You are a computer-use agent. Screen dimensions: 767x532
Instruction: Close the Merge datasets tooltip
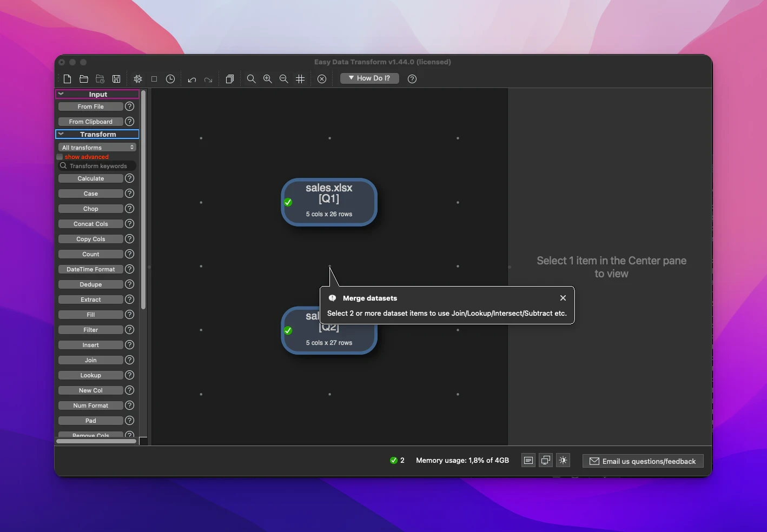(563, 298)
